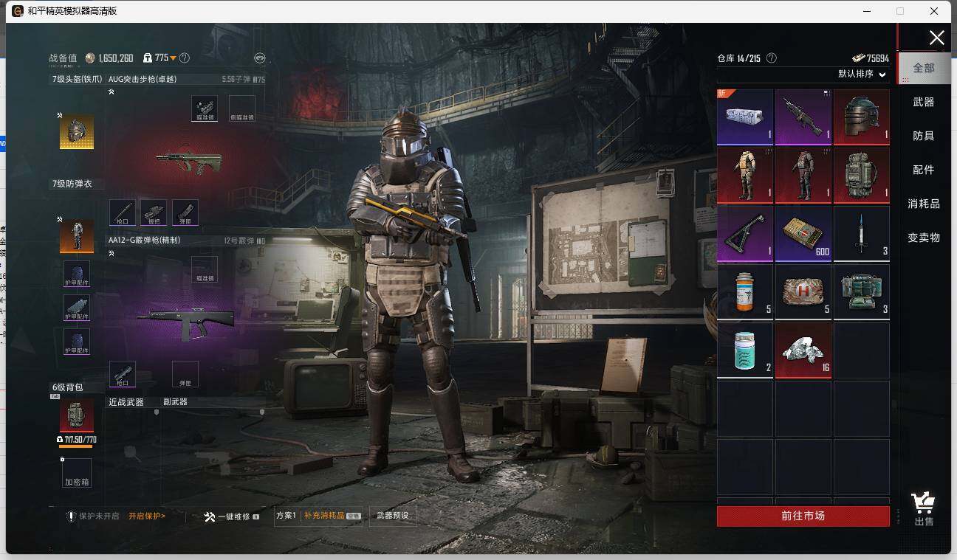
Task: Select the silver ore item with count 16
Action: point(803,350)
